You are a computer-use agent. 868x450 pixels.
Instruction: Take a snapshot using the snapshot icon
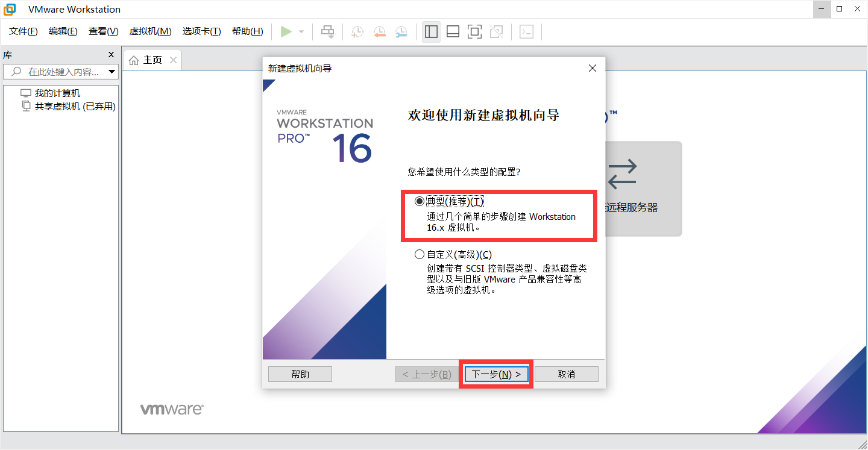tap(357, 31)
